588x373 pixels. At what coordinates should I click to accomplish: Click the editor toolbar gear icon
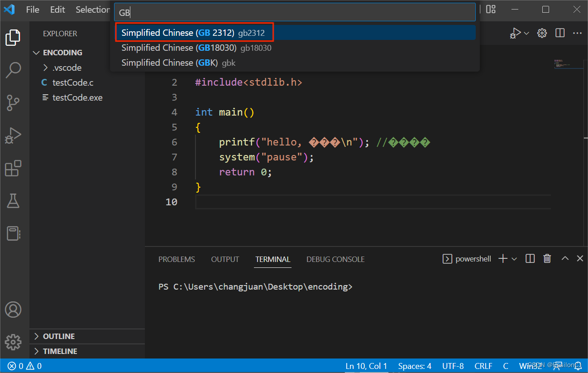pyautogui.click(x=542, y=33)
